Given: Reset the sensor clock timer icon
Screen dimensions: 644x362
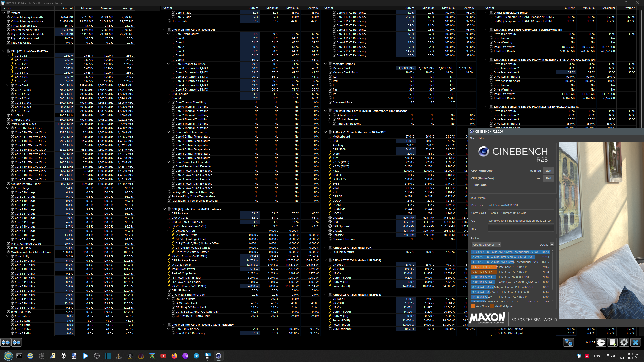Looking at the screenshot, I should pos(601,342).
